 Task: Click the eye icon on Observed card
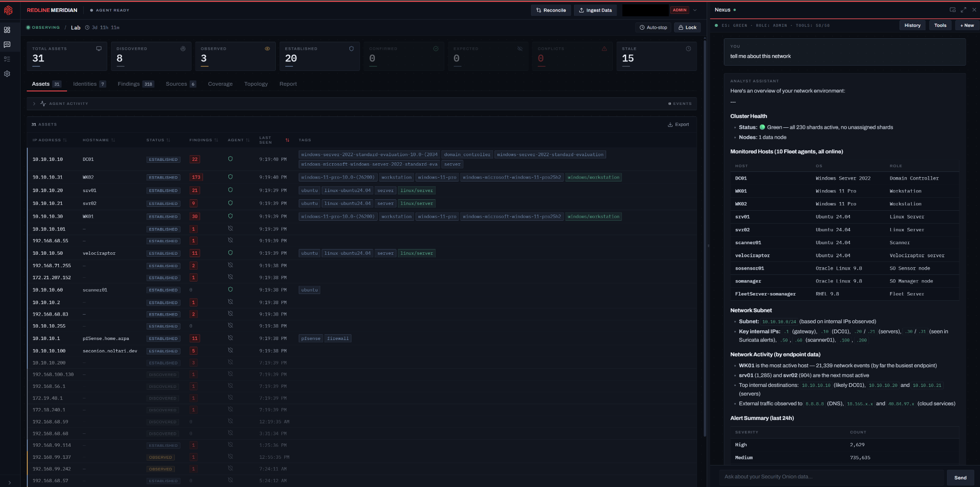(x=267, y=48)
